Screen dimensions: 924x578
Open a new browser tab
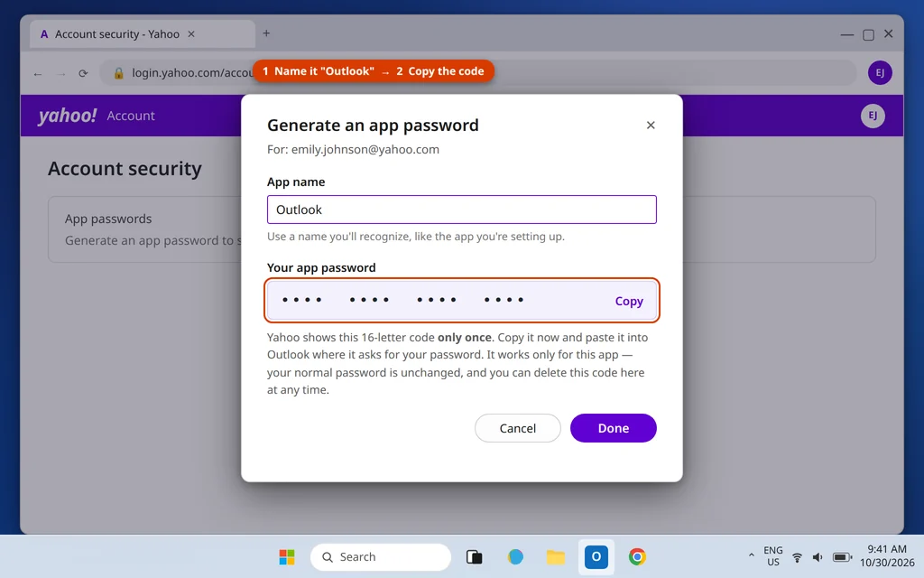click(x=266, y=33)
